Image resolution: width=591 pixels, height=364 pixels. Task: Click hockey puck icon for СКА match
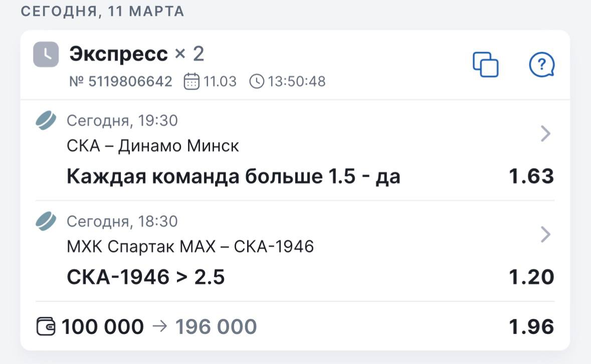coord(46,121)
